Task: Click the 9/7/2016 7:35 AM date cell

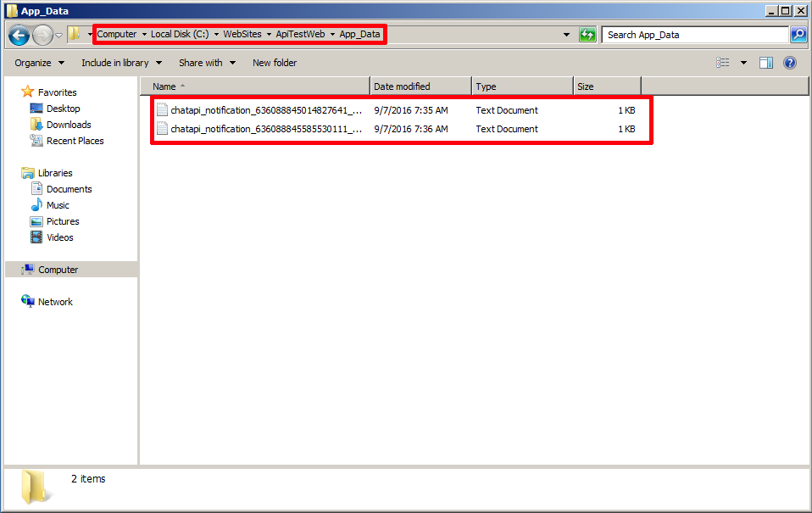Action: pyautogui.click(x=411, y=110)
